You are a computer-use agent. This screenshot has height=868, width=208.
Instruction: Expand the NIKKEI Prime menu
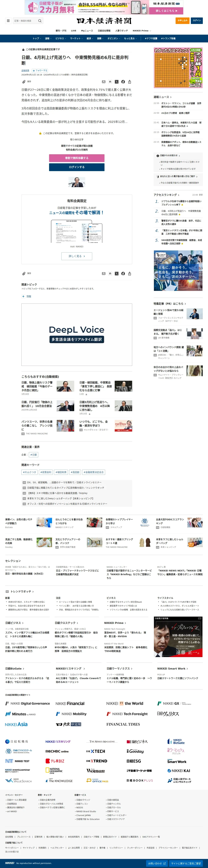coord(142,31)
